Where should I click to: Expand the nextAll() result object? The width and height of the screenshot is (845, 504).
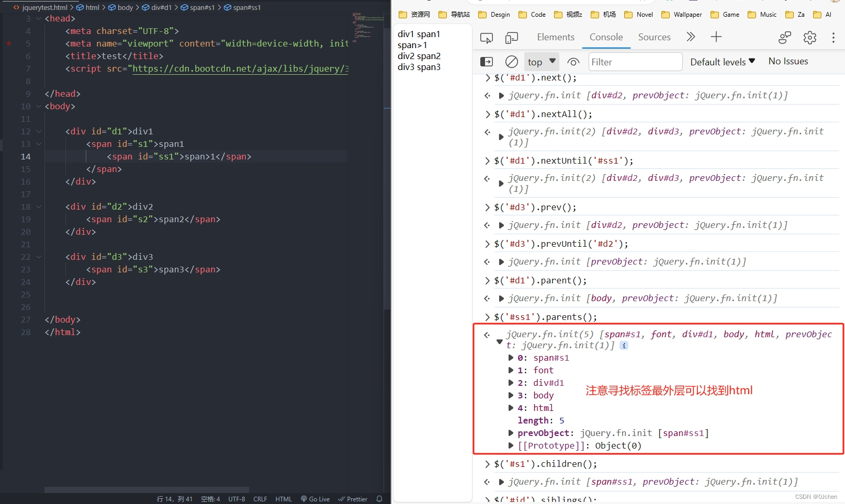click(x=501, y=137)
